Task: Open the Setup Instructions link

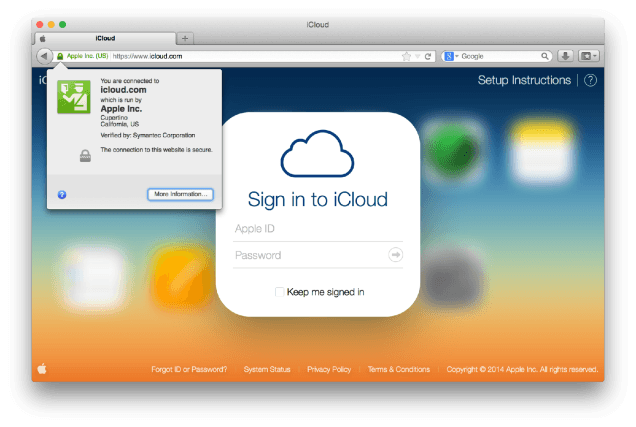Action: click(524, 80)
